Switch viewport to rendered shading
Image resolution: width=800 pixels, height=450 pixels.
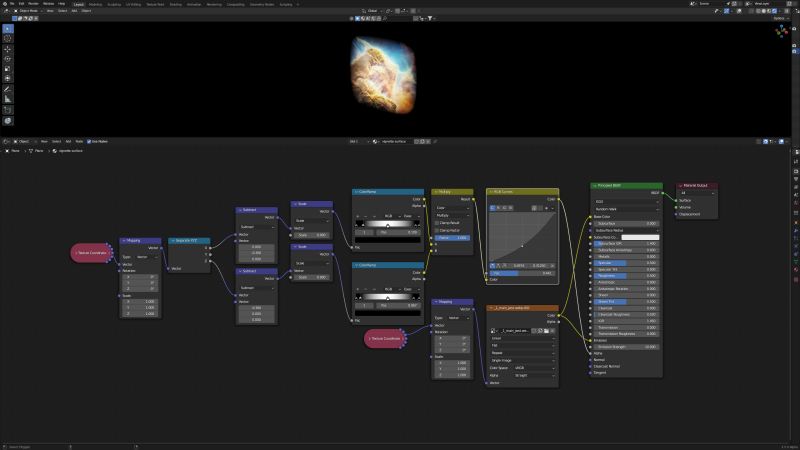pos(774,11)
